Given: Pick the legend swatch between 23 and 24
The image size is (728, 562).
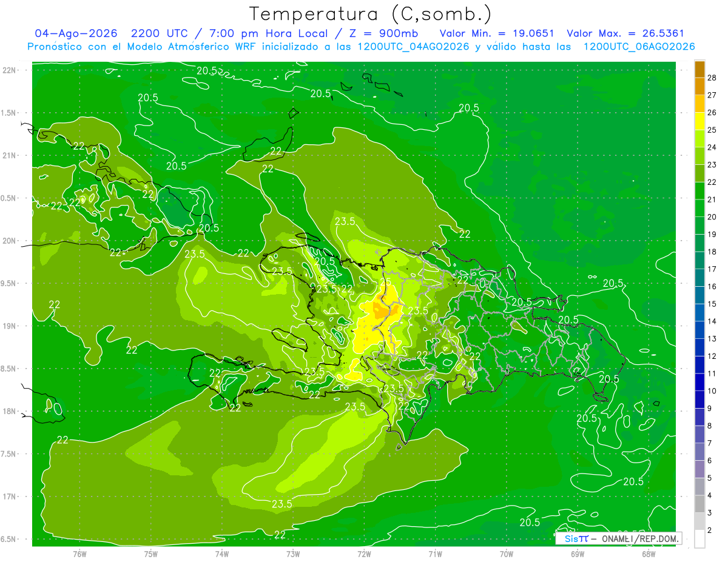Looking at the screenshot, I should [x=699, y=156].
